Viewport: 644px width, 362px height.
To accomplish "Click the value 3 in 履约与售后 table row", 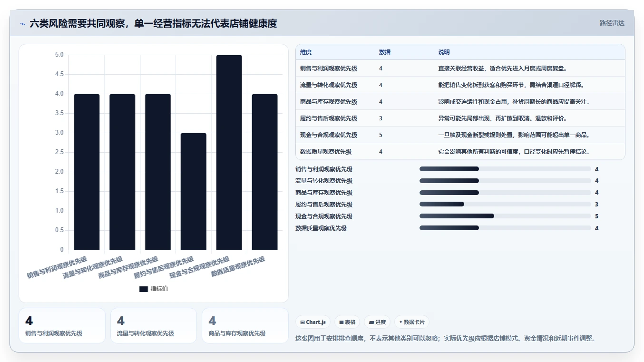I will (381, 118).
